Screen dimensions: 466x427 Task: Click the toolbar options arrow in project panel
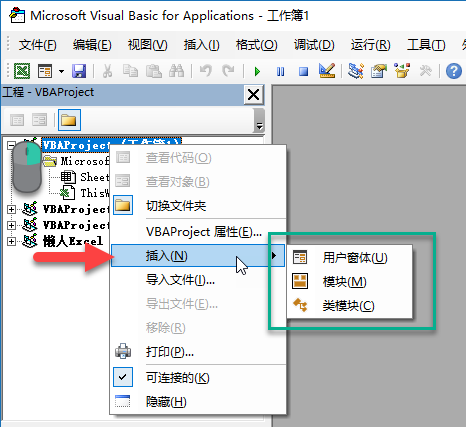[259, 120]
